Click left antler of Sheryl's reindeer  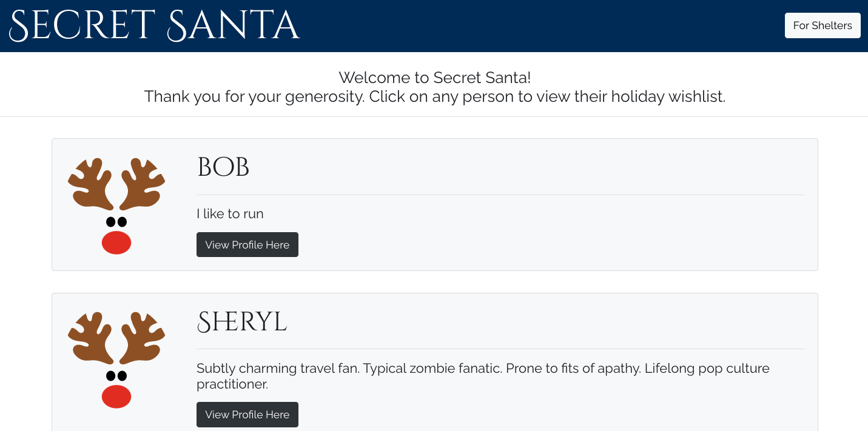click(x=91, y=337)
